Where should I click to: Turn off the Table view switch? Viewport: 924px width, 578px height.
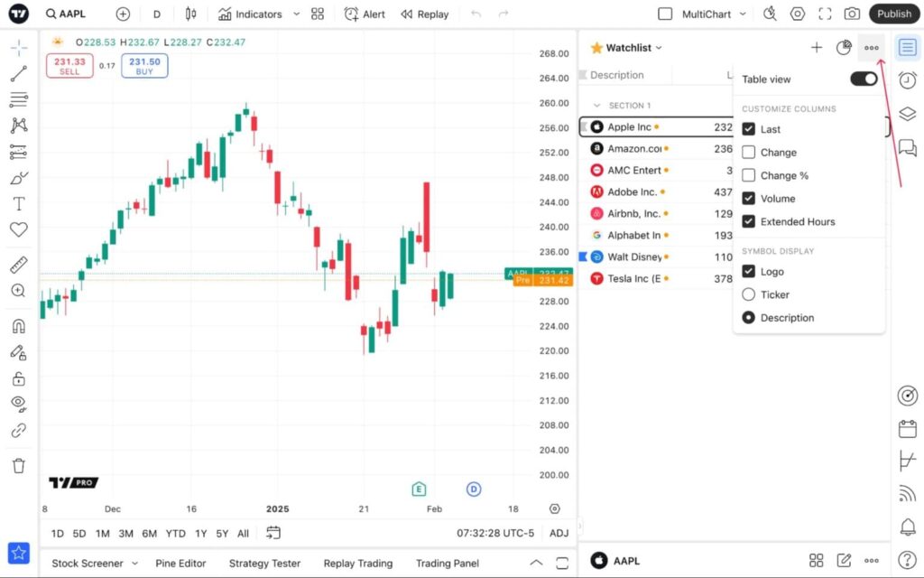click(863, 79)
